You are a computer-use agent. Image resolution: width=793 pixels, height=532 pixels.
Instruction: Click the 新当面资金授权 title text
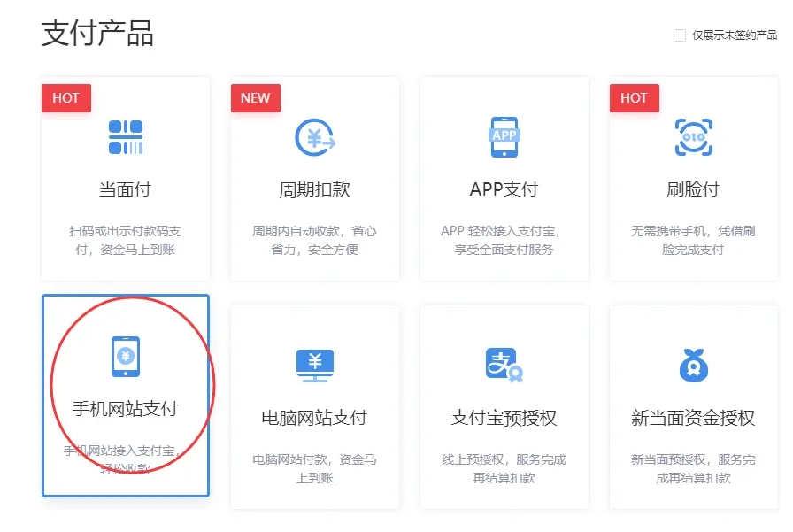[x=693, y=417]
